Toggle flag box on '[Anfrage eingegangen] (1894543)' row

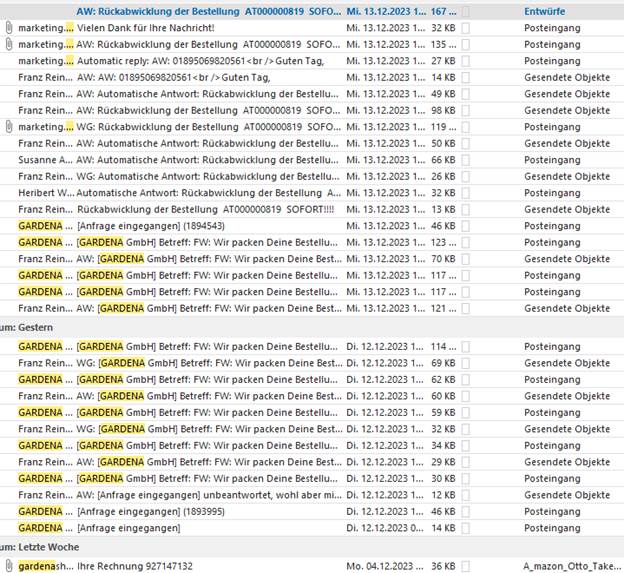point(466,226)
